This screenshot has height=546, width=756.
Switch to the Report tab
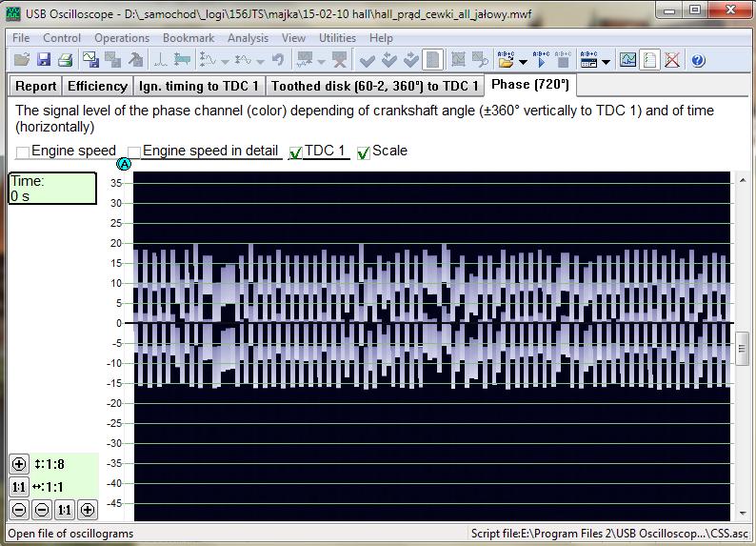(x=35, y=86)
